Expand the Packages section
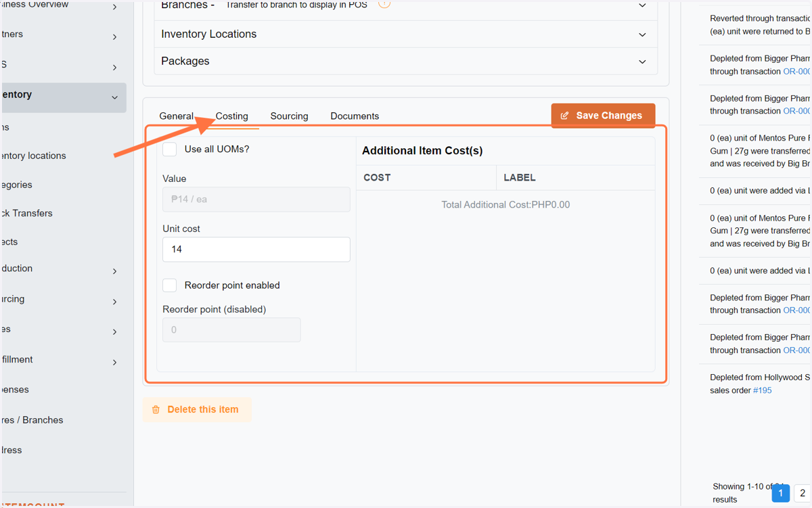 (406, 61)
